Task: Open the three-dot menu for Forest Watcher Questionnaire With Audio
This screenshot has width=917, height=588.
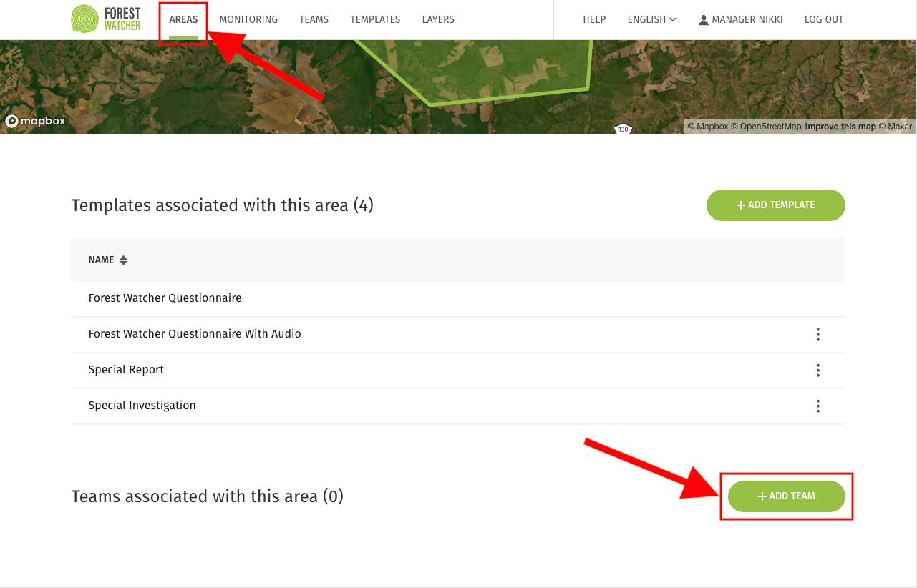Action: (817, 334)
